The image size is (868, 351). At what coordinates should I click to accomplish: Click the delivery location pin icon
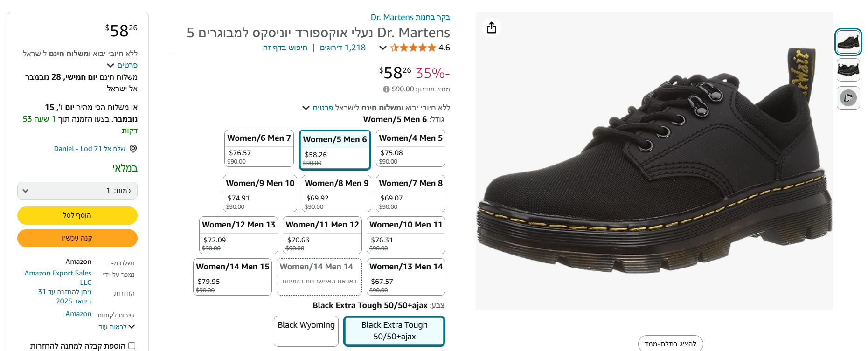point(133,149)
